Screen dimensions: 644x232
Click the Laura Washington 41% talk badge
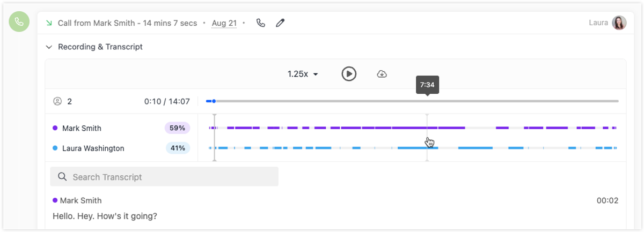(178, 148)
